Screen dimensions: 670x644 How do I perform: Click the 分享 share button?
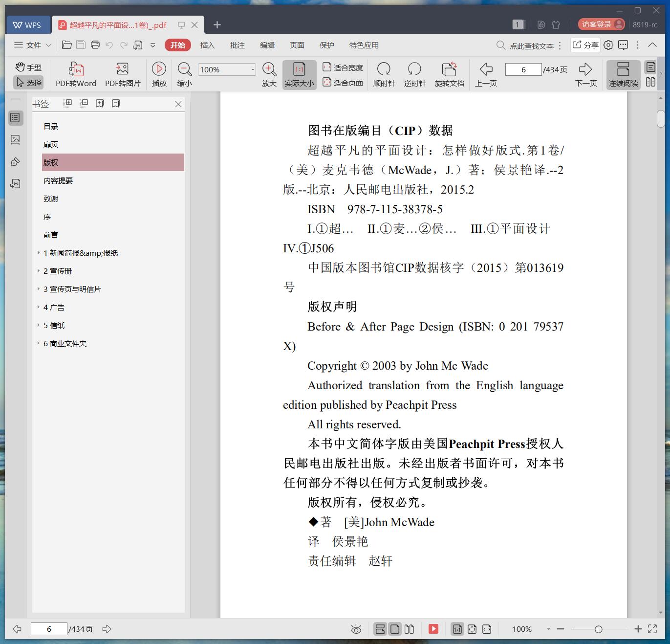coord(585,45)
